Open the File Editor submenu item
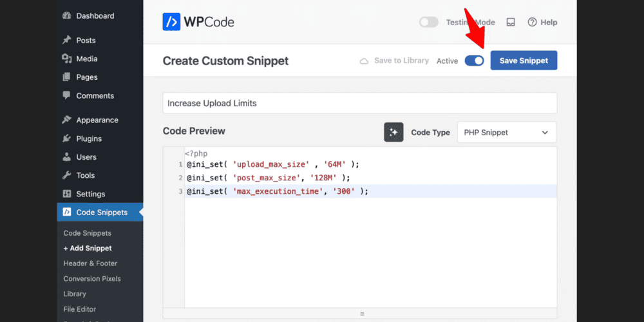This screenshot has height=322, width=644. (79, 309)
